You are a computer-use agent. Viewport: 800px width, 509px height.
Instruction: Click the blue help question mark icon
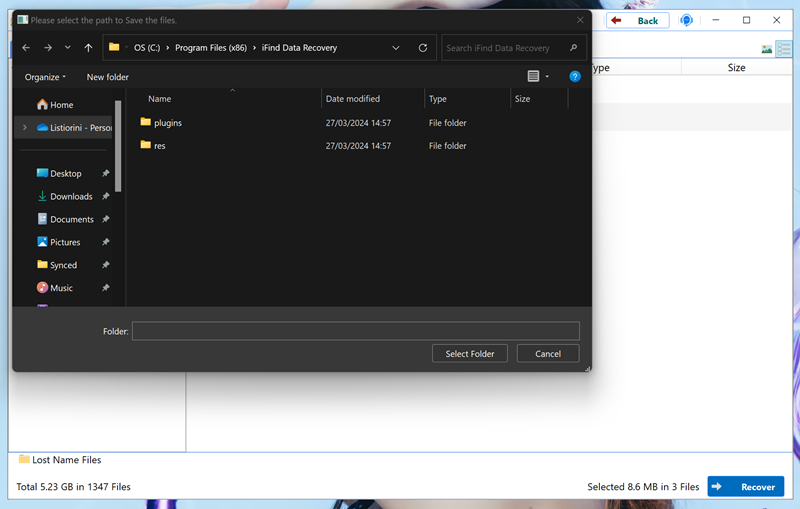point(575,77)
